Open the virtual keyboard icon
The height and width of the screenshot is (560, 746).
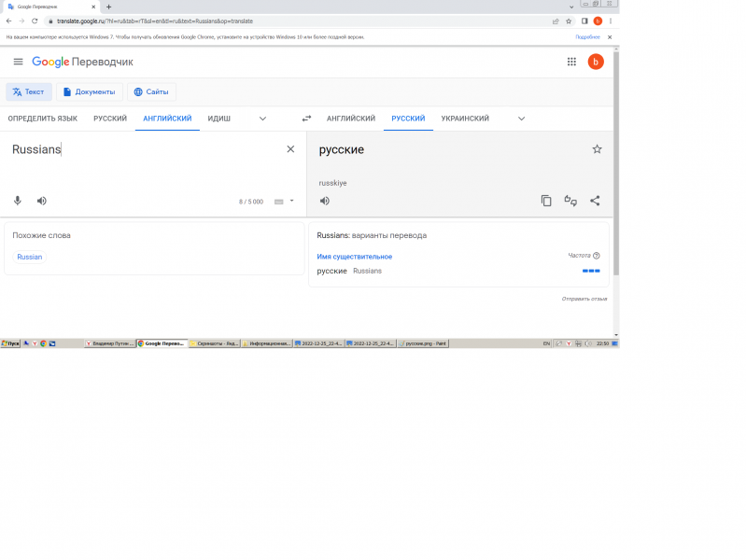(279, 202)
